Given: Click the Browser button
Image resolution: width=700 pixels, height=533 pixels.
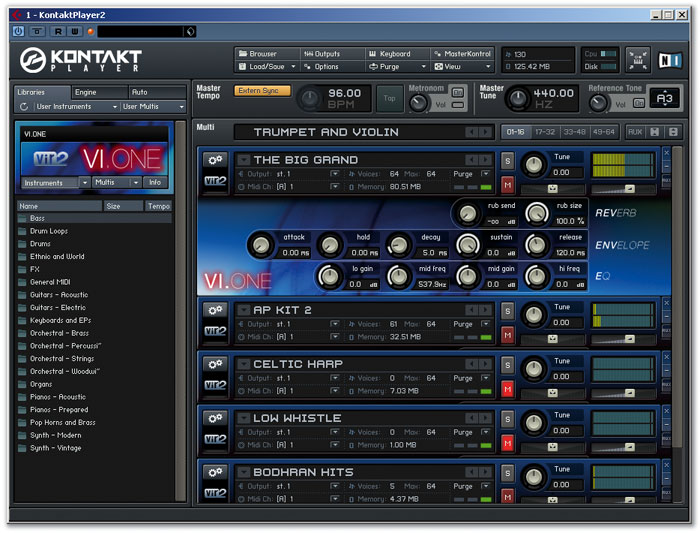Looking at the screenshot, I should (267, 54).
